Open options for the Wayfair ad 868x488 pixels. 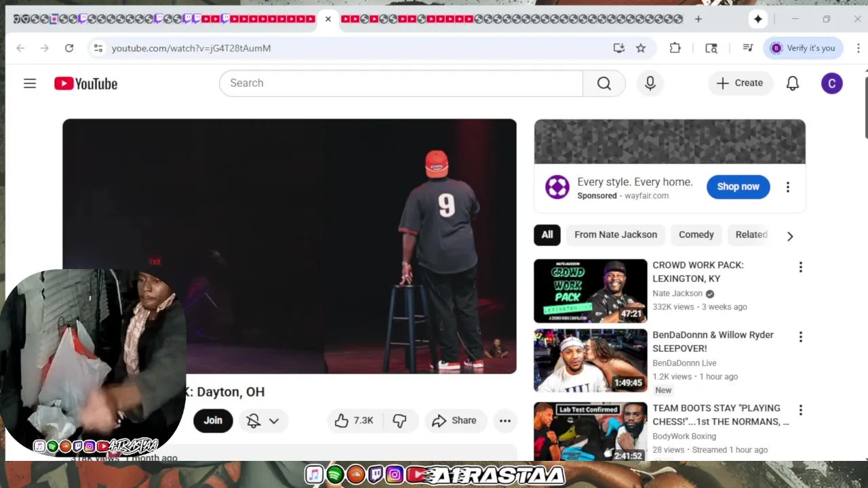(x=787, y=187)
